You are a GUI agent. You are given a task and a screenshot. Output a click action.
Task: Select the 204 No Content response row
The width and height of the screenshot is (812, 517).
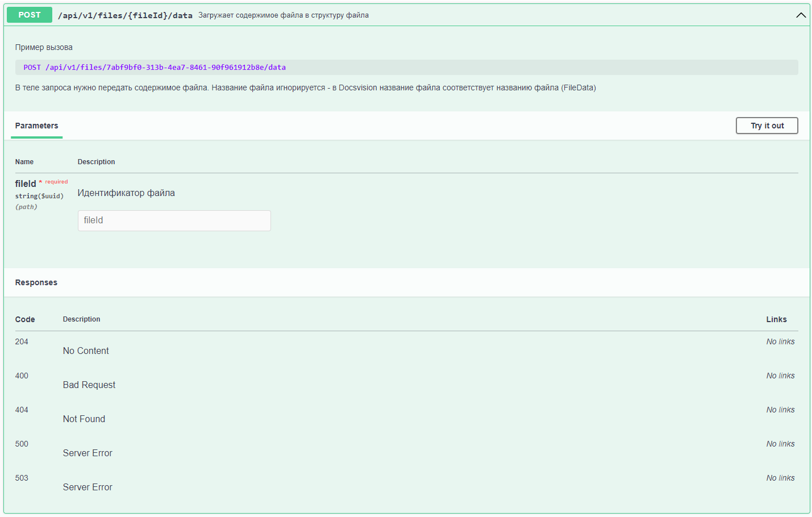pyautogui.click(x=86, y=347)
